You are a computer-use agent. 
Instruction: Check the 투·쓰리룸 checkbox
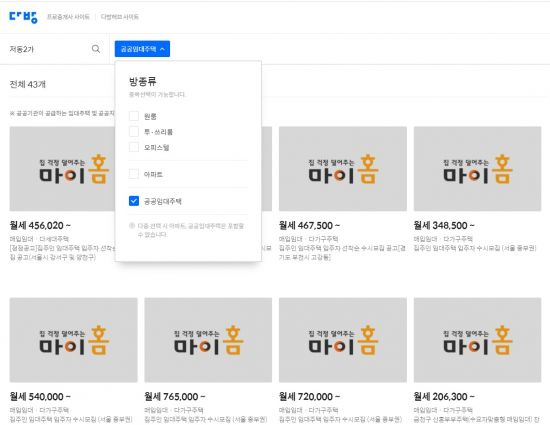134,131
